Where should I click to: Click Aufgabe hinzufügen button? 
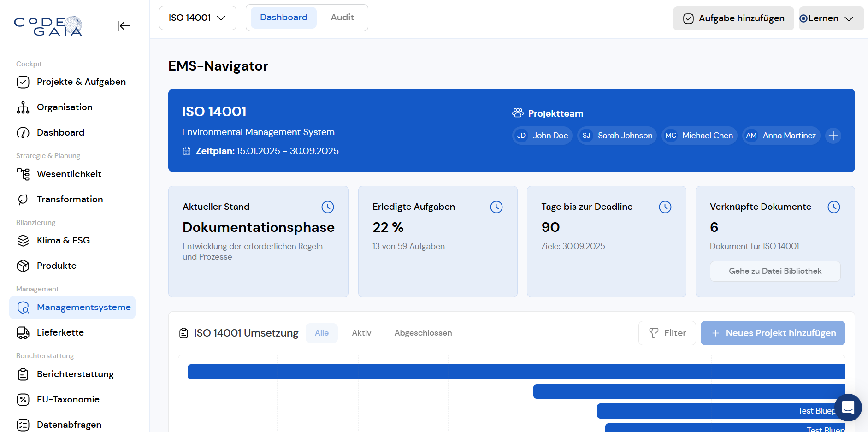point(733,18)
